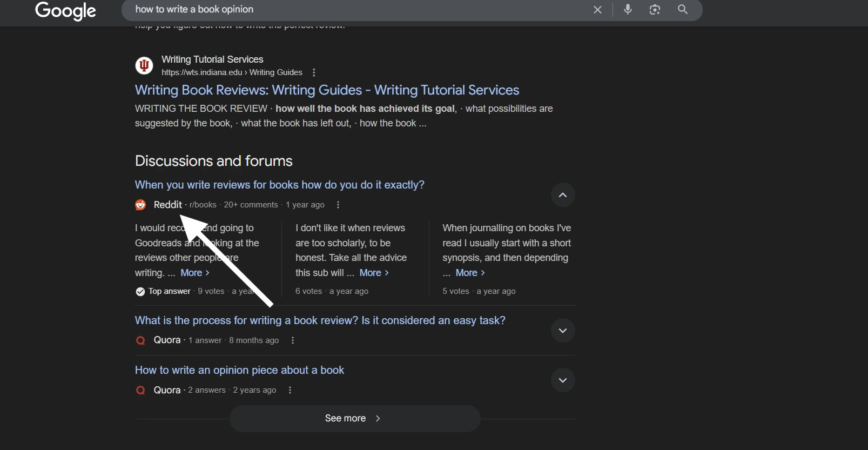Screen dimensions: 868x450
Task: Click the Quora icon on the '2 answers' row
Action: pyautogui.click(x=140, y=390)
